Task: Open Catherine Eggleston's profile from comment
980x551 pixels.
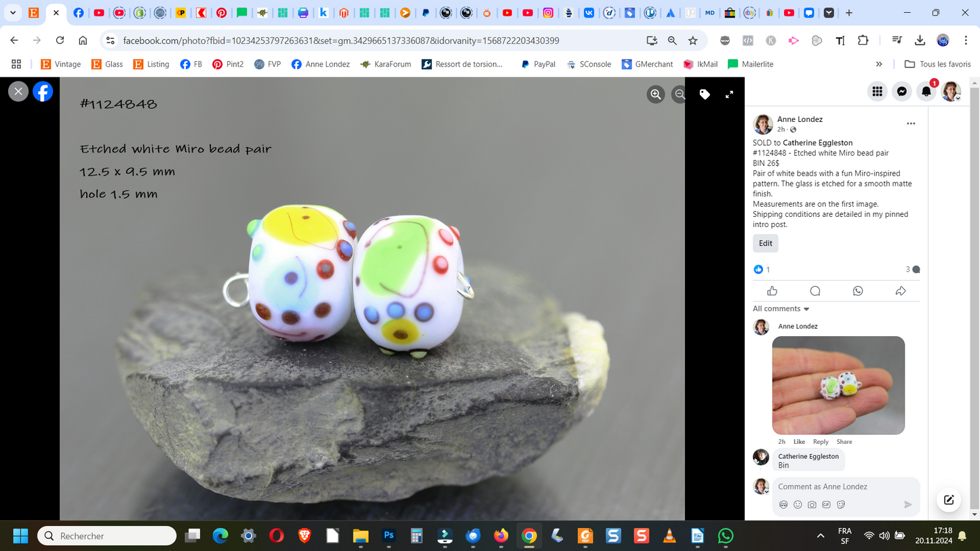Action: [808, 456]
